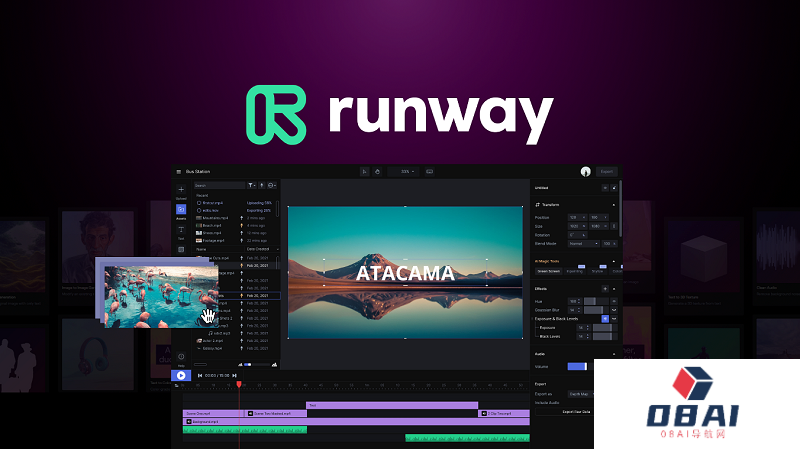Viewport: 800px width, 449px height.
Task: Select the pointer tool in top toolbar
Action: 364,172
